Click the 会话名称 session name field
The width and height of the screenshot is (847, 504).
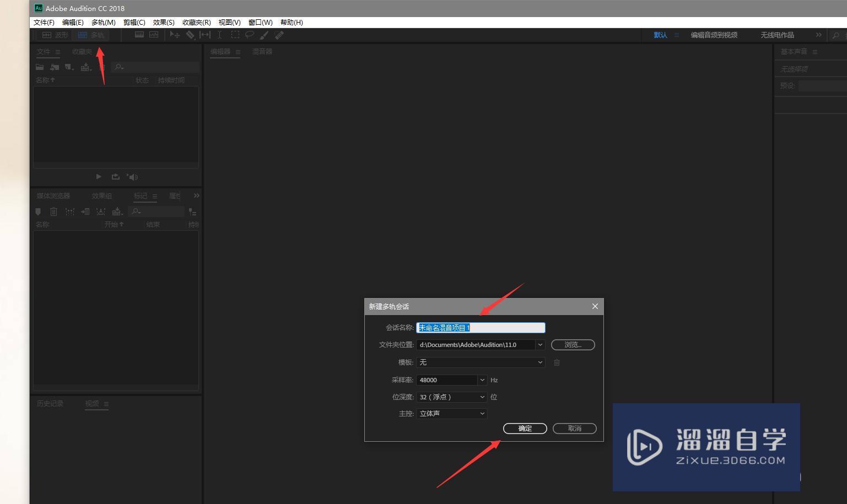481,328
